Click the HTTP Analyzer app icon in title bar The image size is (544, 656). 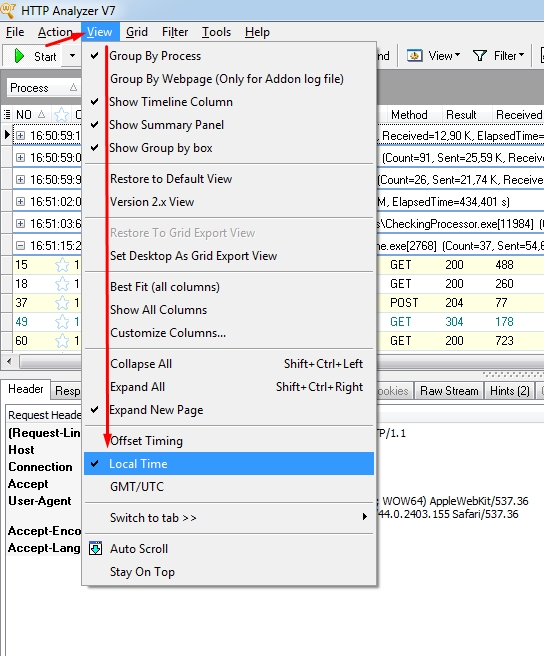tap(8, 9)
